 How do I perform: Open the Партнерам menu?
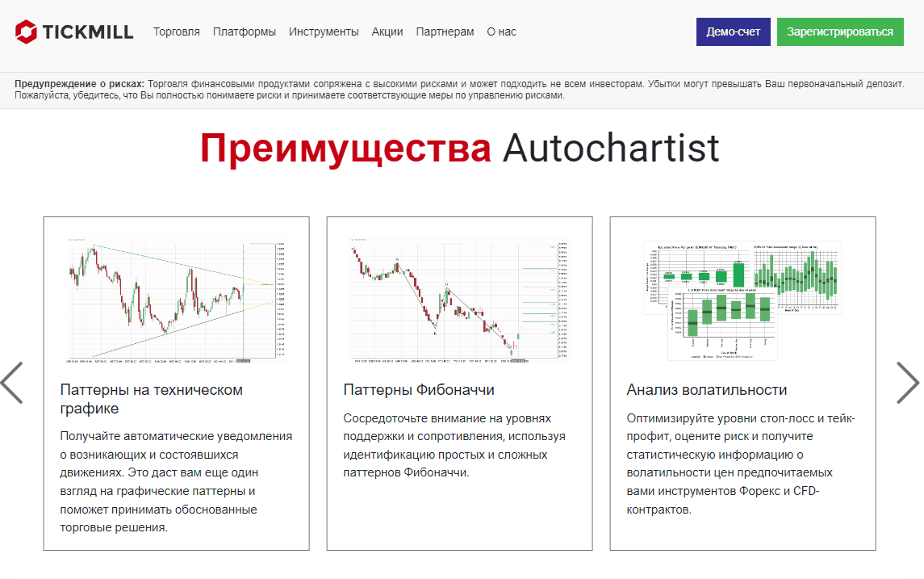coord(445,31)
